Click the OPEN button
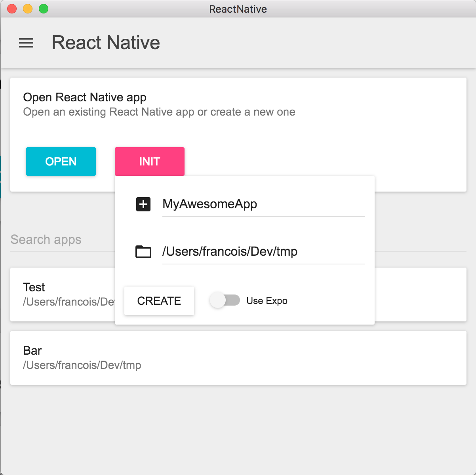 click(61, 161)
